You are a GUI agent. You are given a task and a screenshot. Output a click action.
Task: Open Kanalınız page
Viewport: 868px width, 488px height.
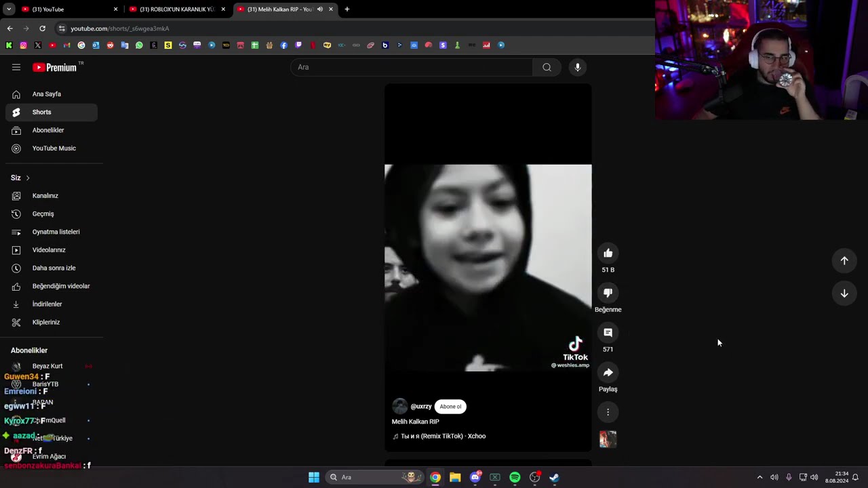[52, 196]
